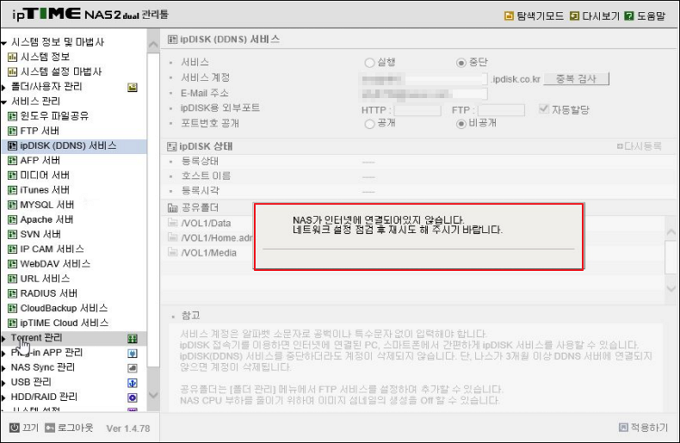Screen dimensions: 680x443
Task: Click 적용하기 apply button
Action: 644,428
